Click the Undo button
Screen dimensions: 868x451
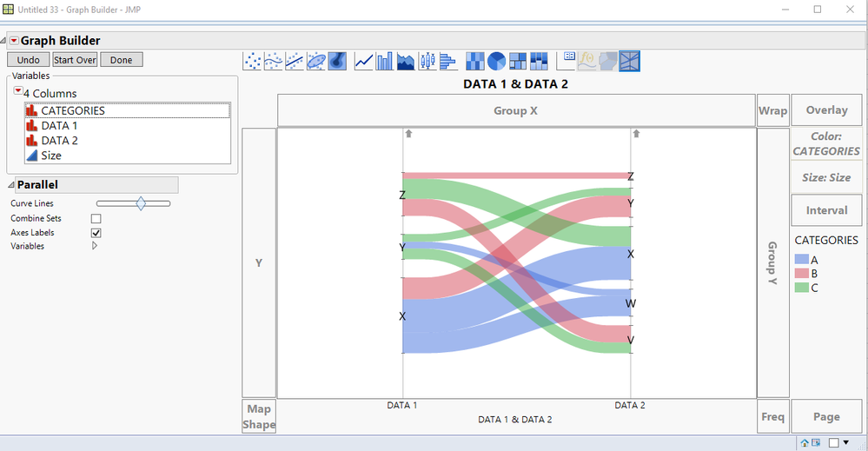(28, 60)
